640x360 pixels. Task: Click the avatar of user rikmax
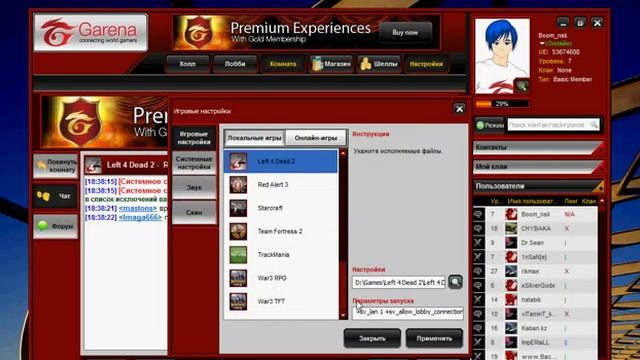point(511,271)
